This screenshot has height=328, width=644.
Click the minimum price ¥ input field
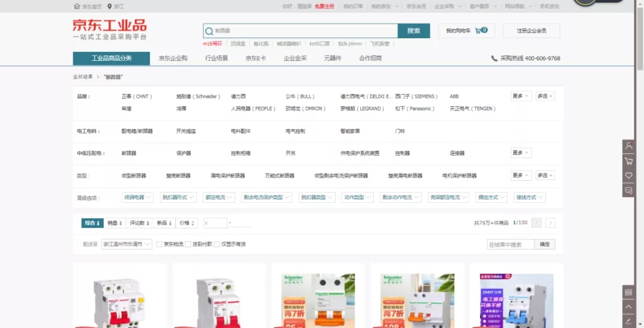point(215,223)
